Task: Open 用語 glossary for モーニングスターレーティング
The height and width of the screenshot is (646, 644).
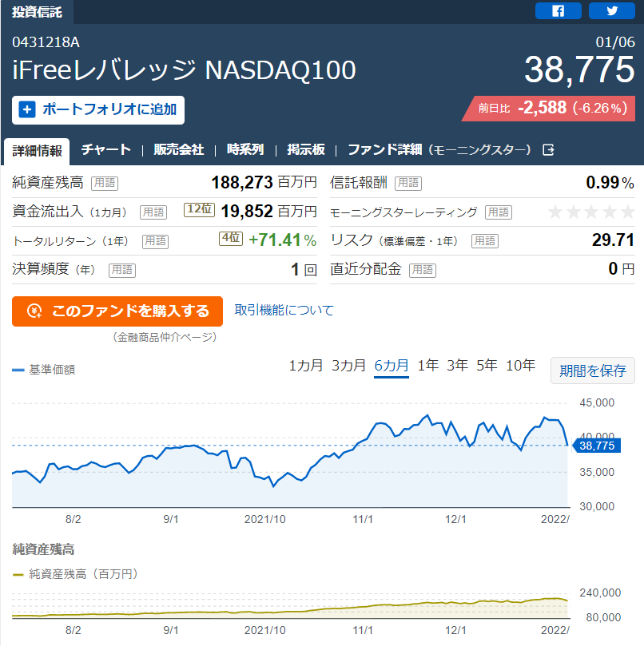Action: [499, 212]
